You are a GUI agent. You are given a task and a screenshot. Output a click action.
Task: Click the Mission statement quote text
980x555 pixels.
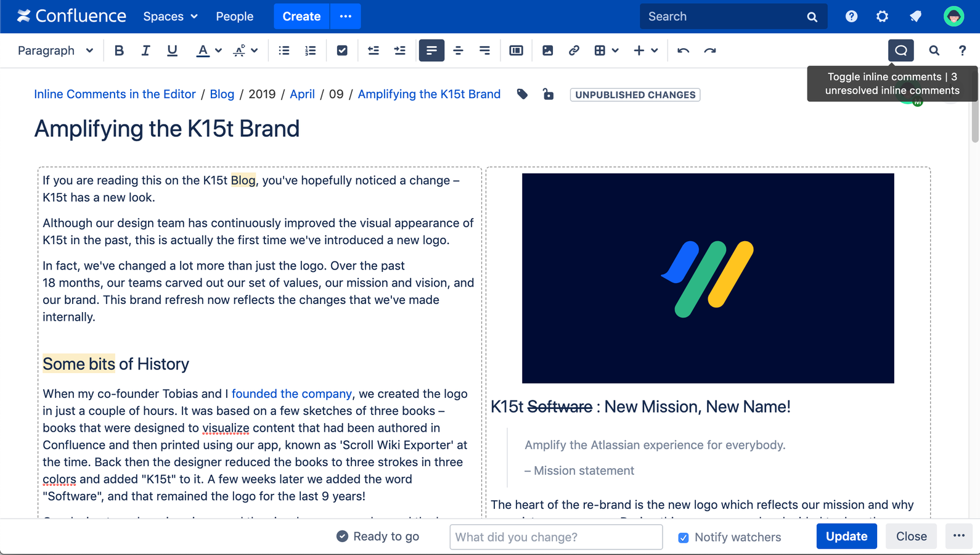(x=579, y=471)
